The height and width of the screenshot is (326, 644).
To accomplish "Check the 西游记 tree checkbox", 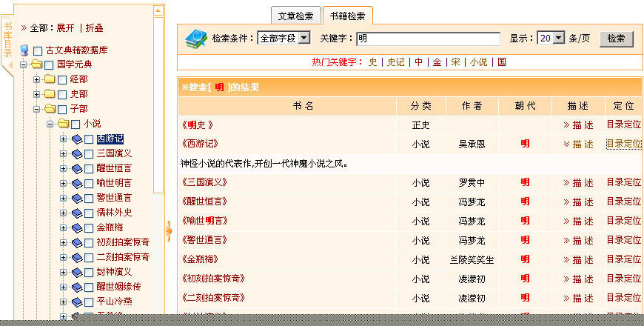I will click(89, 139).
